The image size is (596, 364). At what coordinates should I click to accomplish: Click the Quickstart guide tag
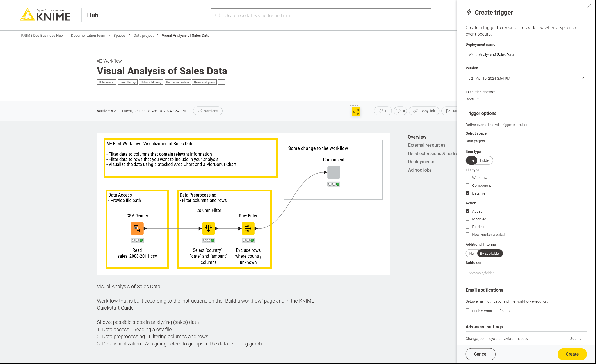(204, 82)
